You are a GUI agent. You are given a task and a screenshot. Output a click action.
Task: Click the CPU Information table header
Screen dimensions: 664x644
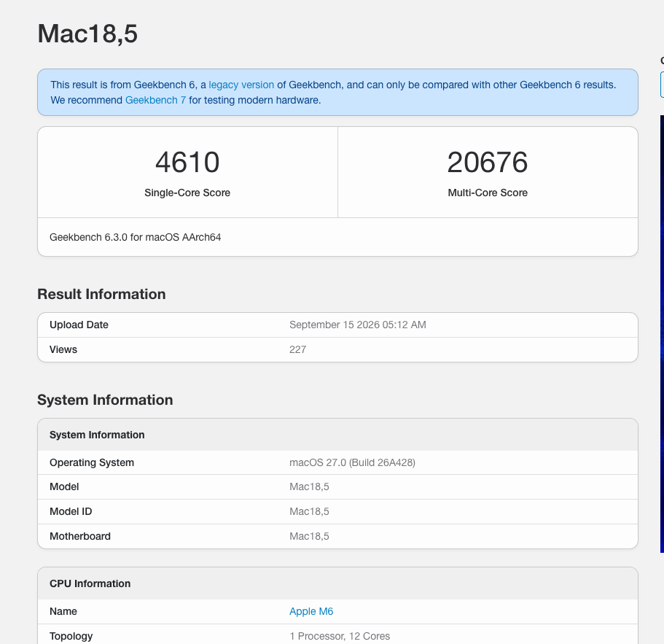click(x=90, y=583)
